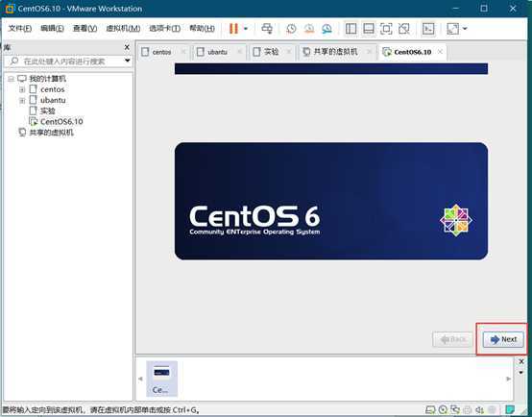This screenshot has height=417, width=532.
Task: Switch to Unity mode icon
Action: click(404, 29)
